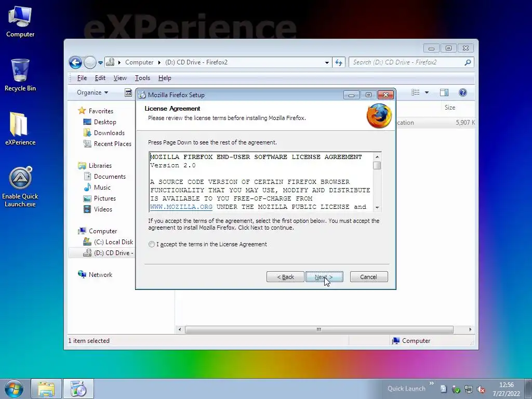Click the D: CD Drive breadcrumb segment
The height and width of the screenshot is (399, 532).
pyautogui.click(x=196, y=62)
